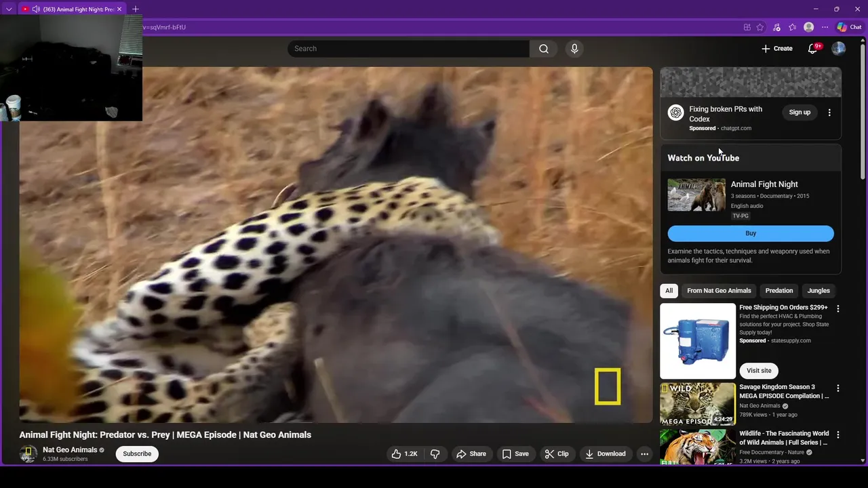Click the video title Animal Fight Night: Predator vs. Prey
Screen dimensions: 868x488
[x=165, y=435]
